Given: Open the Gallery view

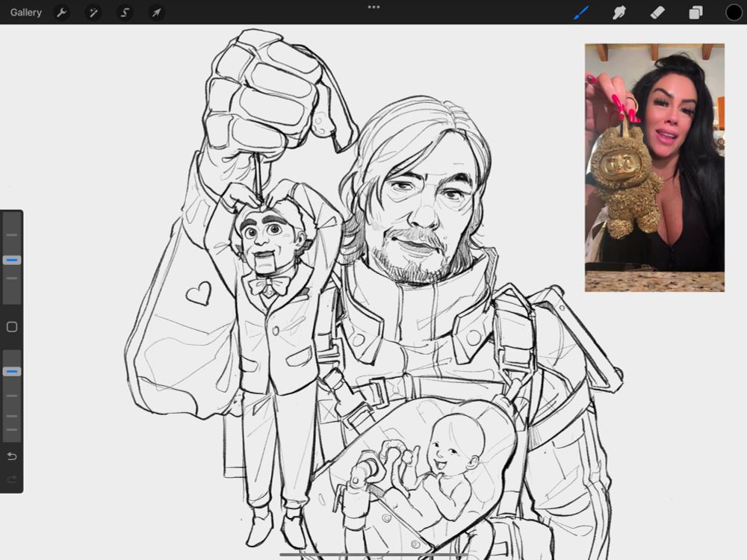Looking at the screenshot, I should point(25,13).
